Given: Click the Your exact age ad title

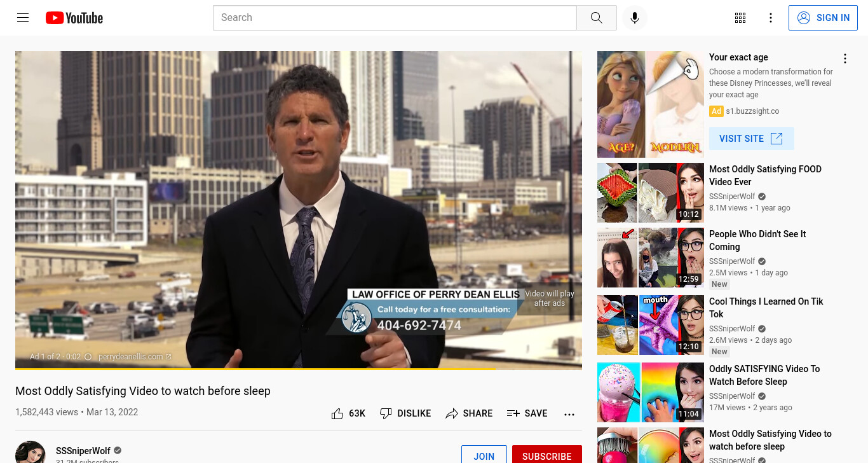Looking at the screenshot, I should (x=738, y=57).
